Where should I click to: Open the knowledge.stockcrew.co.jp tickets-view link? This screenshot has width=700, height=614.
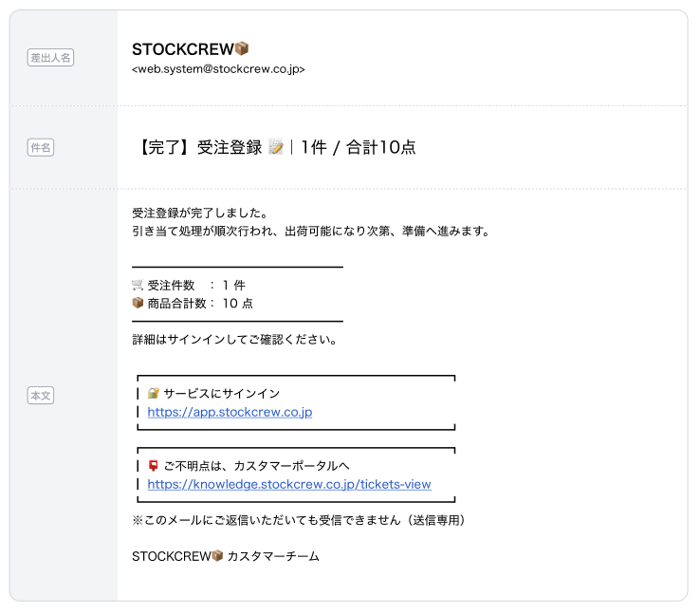click(x=289, y=484)
